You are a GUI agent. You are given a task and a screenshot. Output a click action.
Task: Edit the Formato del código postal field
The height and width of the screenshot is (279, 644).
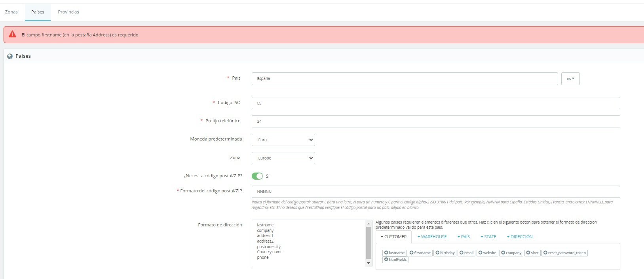click(436, 192)
